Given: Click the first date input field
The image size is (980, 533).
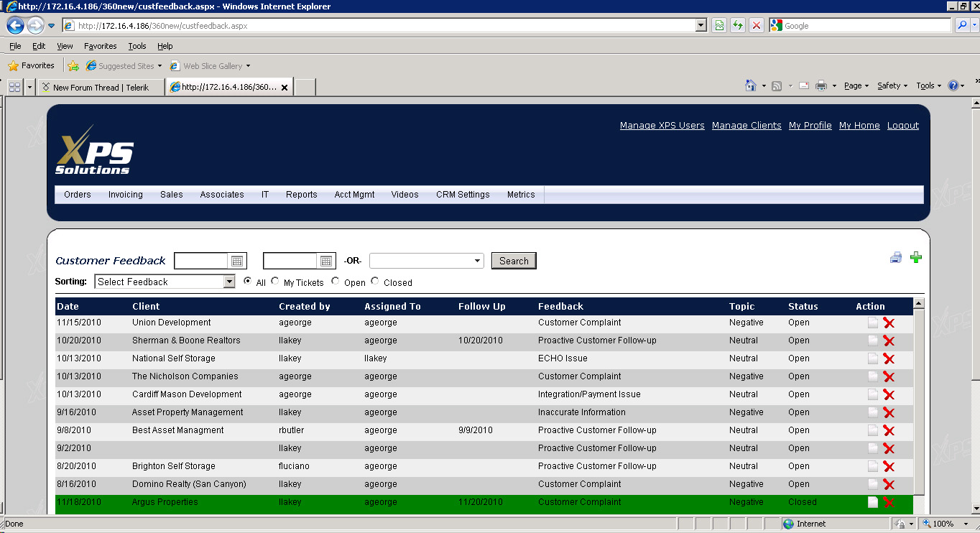Looking at the screenshot, I should [x=202, y=261].
